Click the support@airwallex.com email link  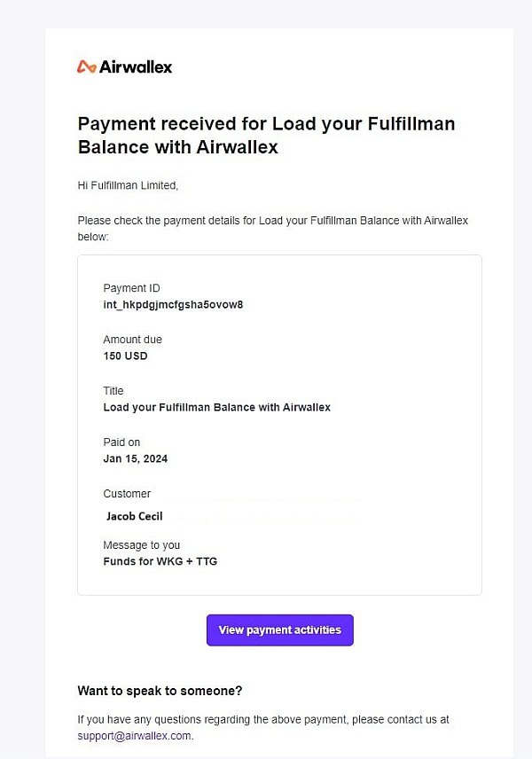pyautogui.click(x=134, y=736)
